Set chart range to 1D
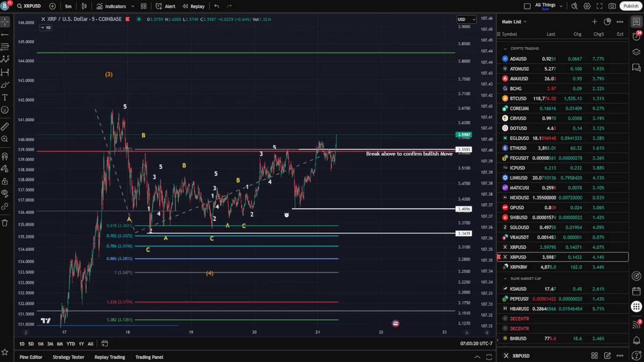 22,344
